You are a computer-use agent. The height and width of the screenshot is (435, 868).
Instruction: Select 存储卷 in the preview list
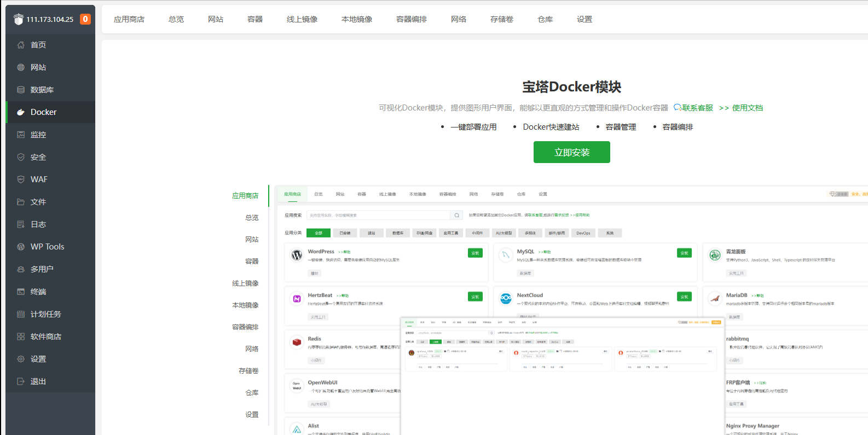click(x=248, y=371)
